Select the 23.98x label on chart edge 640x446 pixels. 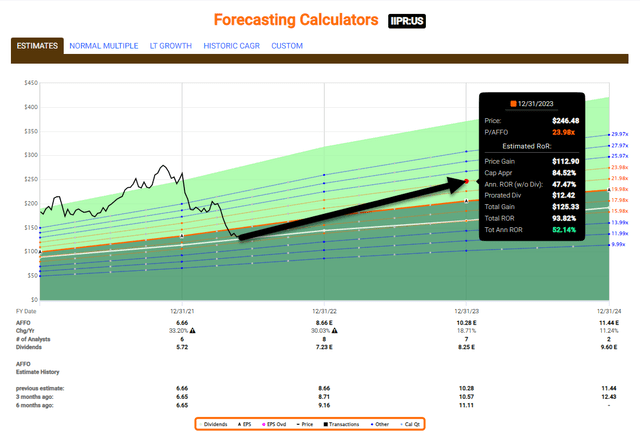[620, 167]
